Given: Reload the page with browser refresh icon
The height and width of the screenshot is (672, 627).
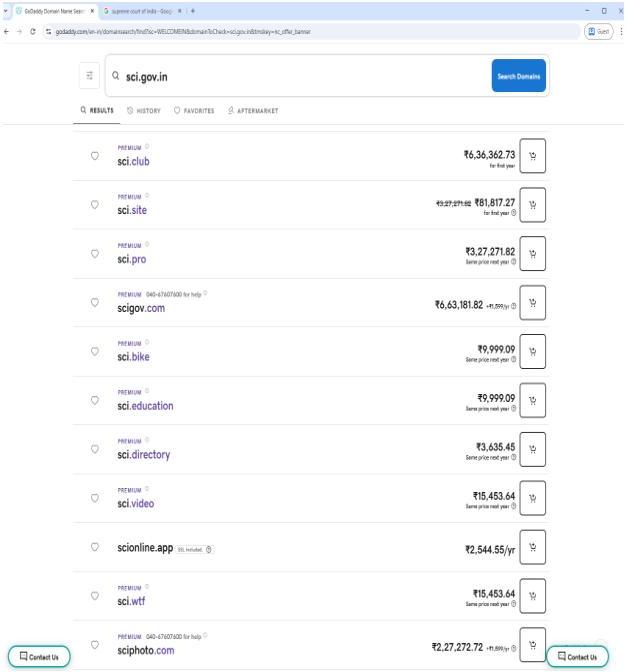Looking at the screenshot, I should [33, 31].
